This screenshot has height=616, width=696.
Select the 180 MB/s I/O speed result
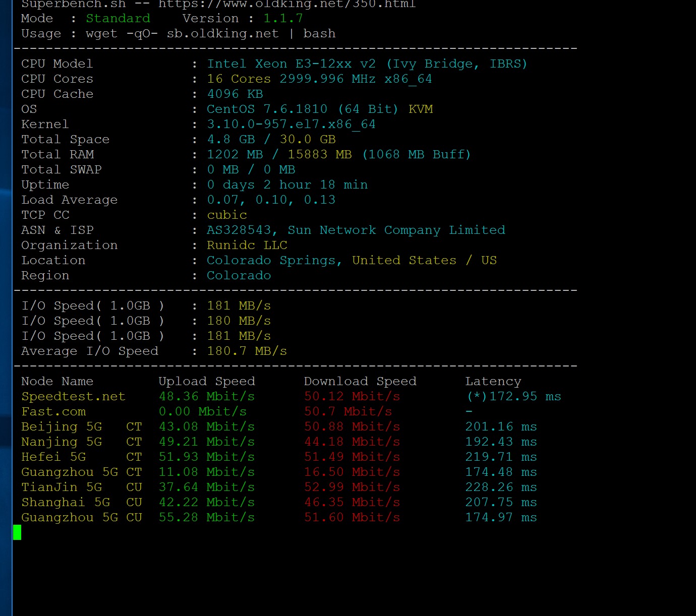pos(239,321)
